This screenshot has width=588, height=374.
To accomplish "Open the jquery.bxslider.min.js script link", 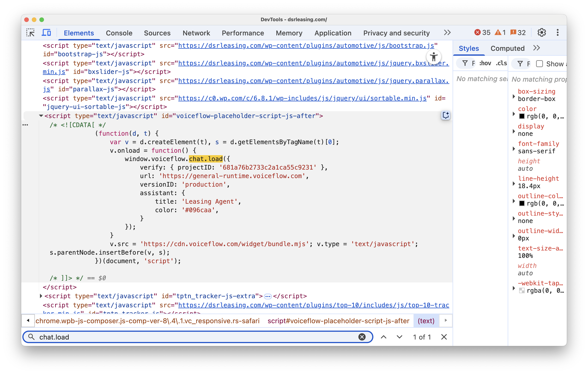I will point(313,63).
